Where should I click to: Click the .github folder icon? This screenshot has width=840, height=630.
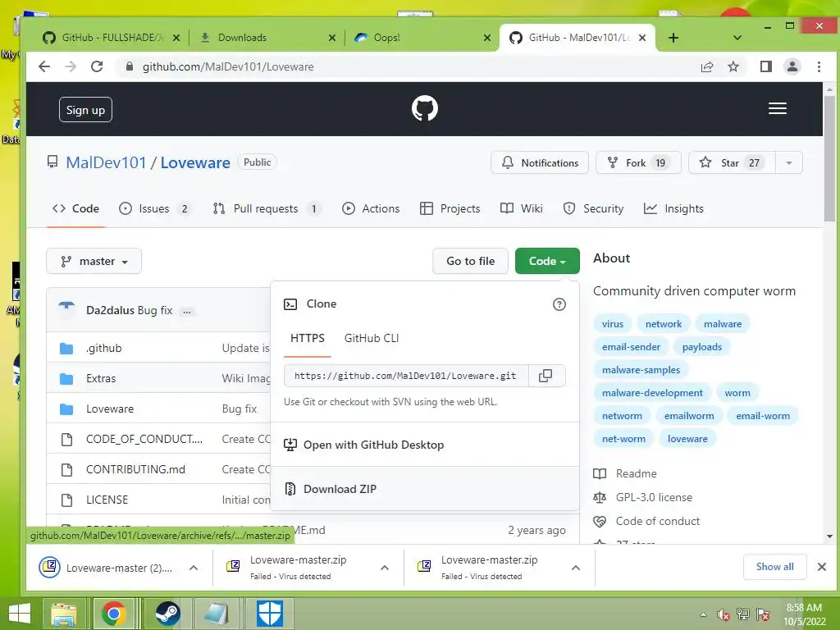66,349
